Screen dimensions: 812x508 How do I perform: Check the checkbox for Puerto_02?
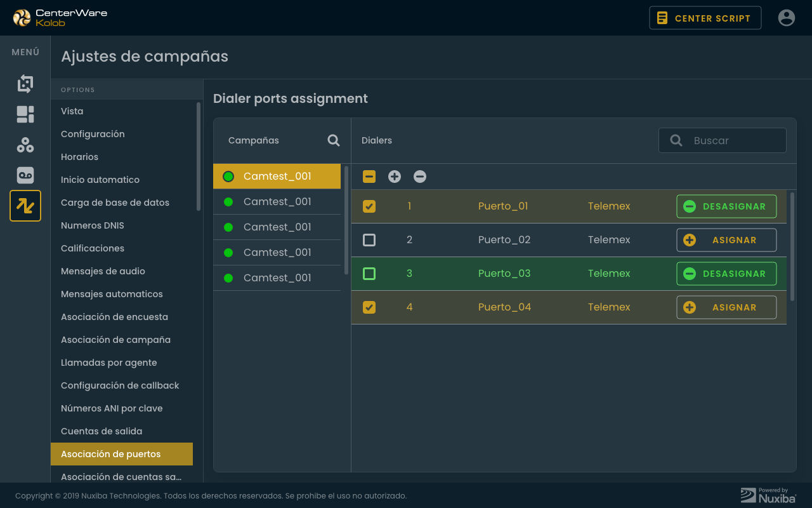click(x=369, y=240)
